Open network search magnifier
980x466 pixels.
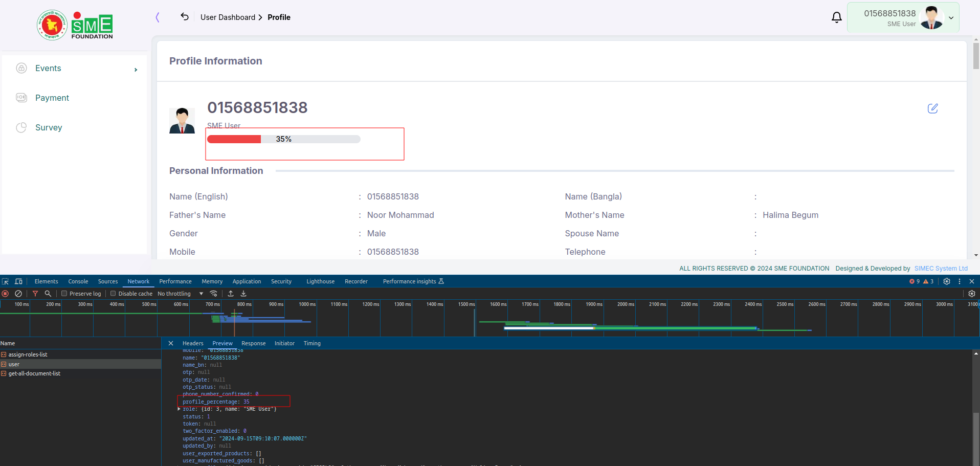tap(48, 294)
